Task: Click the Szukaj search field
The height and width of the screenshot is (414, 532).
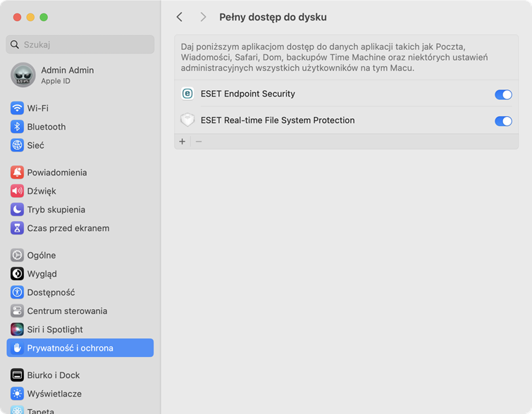Action: point(80,44)
